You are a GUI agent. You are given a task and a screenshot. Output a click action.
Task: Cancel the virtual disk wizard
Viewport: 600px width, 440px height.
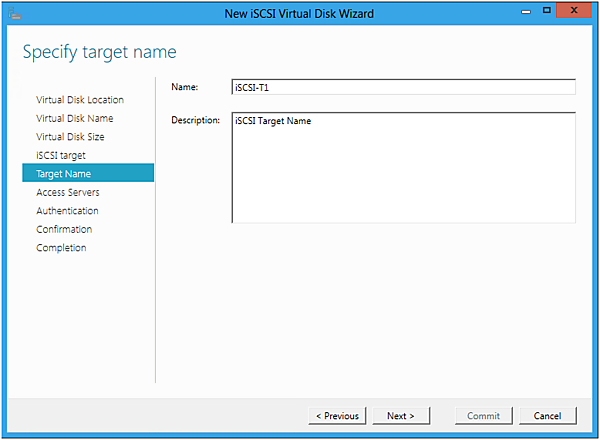click(548, 415)
